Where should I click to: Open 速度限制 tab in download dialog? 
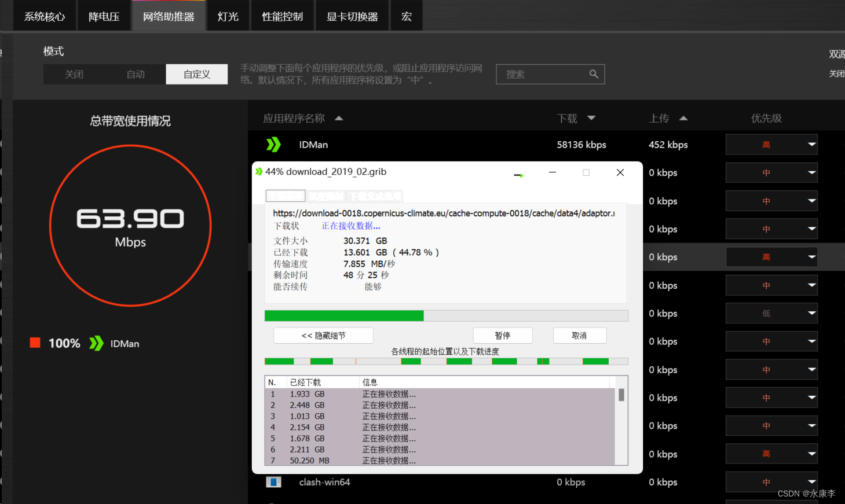coord(326,196)
